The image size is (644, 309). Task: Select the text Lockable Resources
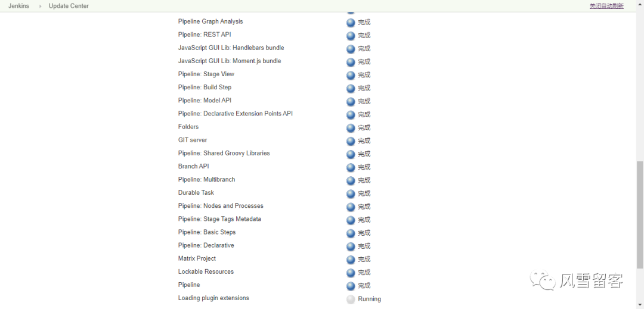pyautogui.click(x=205, y=271)
